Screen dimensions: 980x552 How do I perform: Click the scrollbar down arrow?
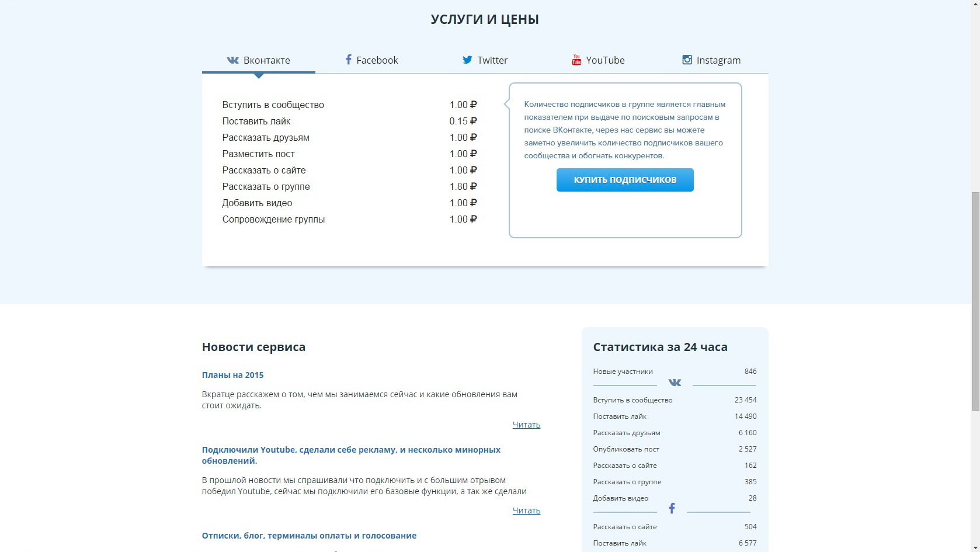[x=975, y=547]
